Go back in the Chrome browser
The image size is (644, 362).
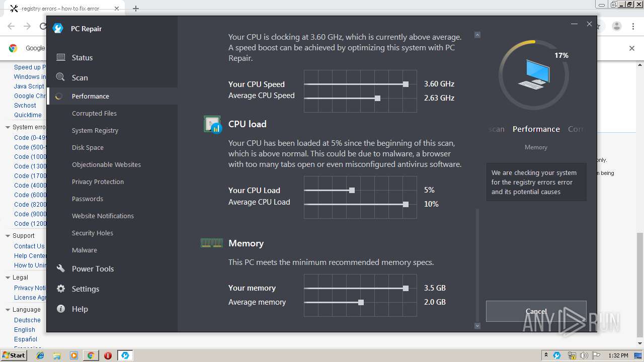[11, 26]
